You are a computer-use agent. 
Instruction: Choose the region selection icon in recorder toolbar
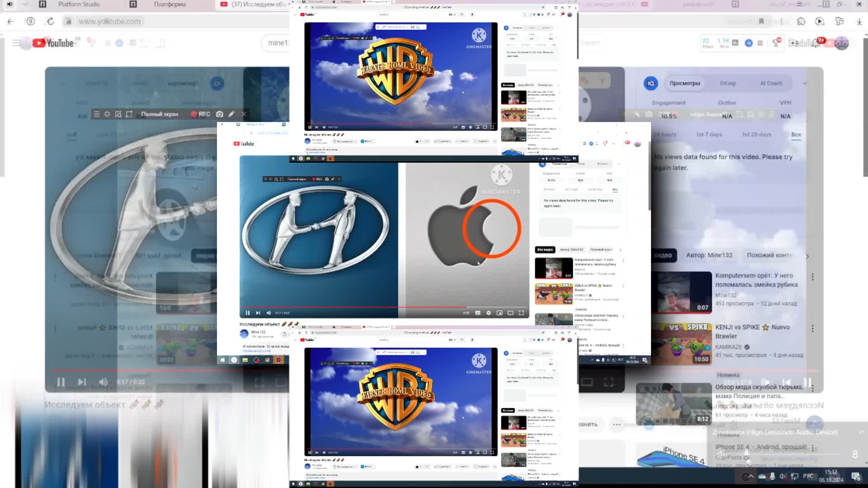129,114
